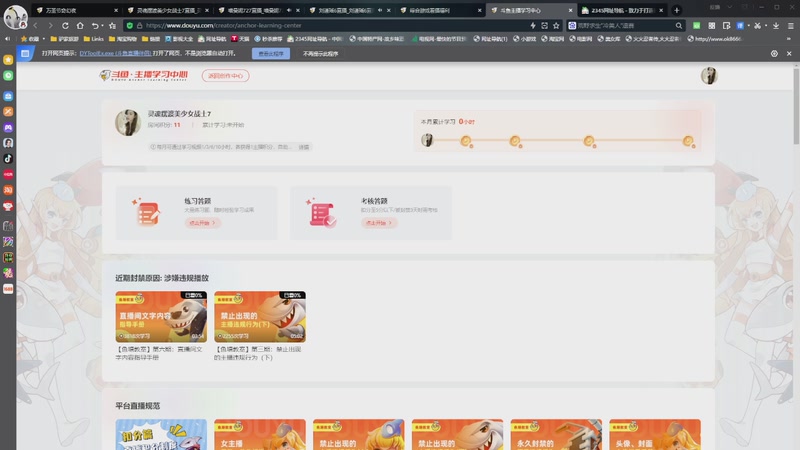Click the blue button on the notification bar
This screenshot has width=800, height=450.
(x=271, y=54)
